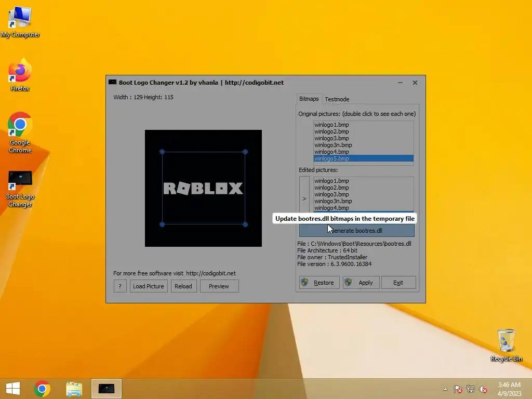Click the bootres.dll file path text
Image resolution: width=532 pixels, height=399 pixels.
click(x=354, y=244)
